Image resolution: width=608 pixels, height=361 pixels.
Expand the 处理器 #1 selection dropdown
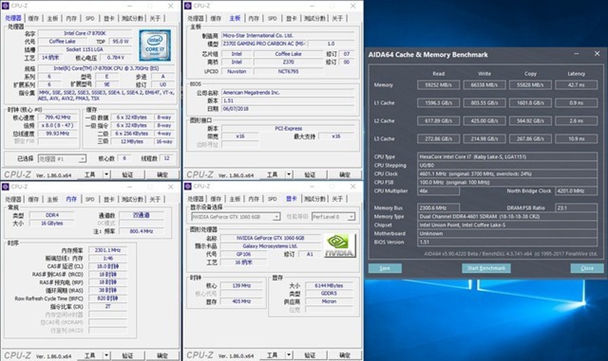[x=82, y=159]
